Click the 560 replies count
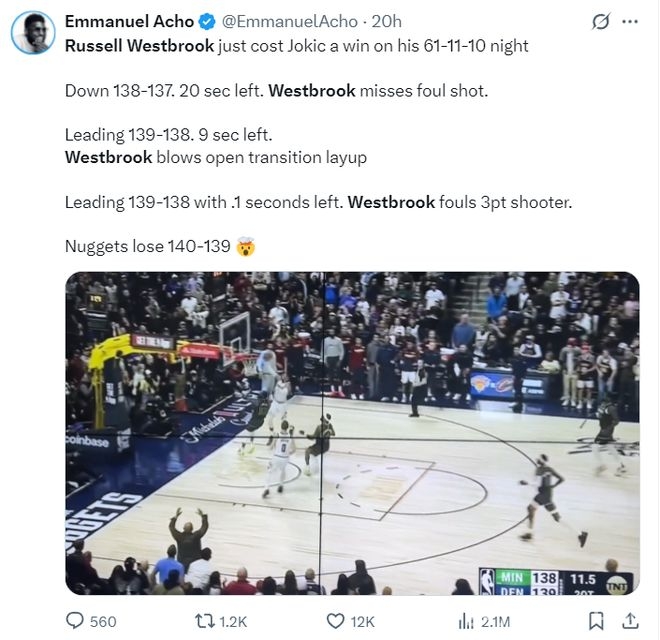Viewport: 660px width, 640px height. coord(103,621)
